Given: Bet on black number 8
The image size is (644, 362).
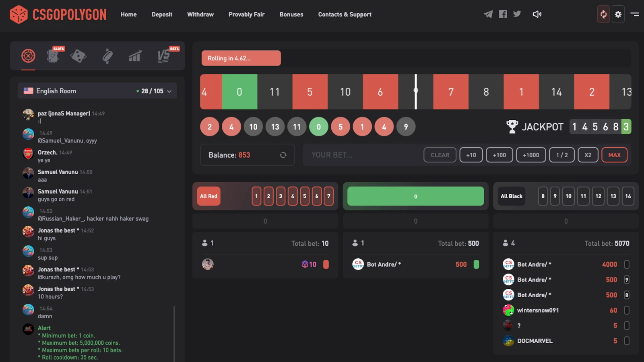Looking at the screenshot, I should (x=543, y=196).
